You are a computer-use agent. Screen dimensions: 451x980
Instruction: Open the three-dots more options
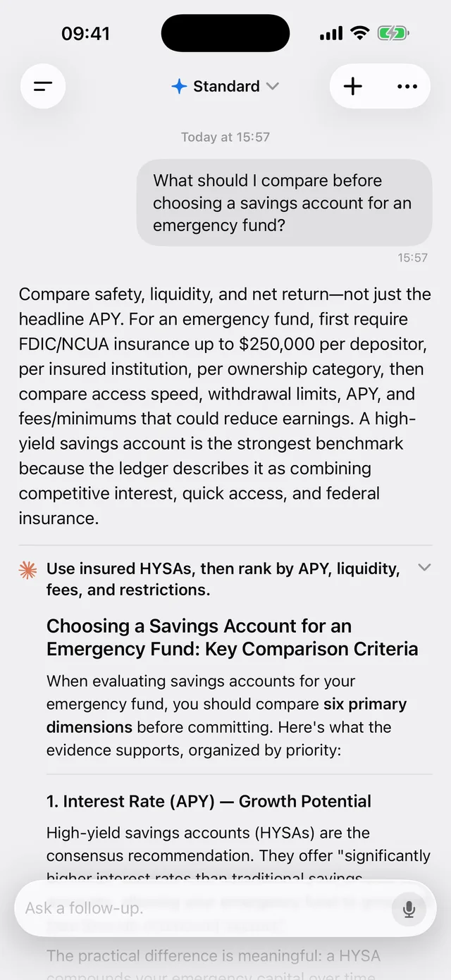pyautogui.click(x=407, y=87)
